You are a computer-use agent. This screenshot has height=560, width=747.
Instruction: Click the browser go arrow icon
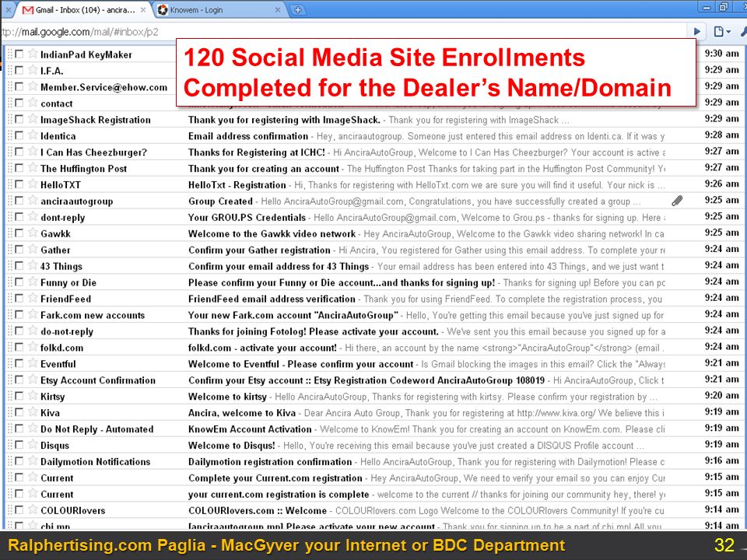[697, 31]
